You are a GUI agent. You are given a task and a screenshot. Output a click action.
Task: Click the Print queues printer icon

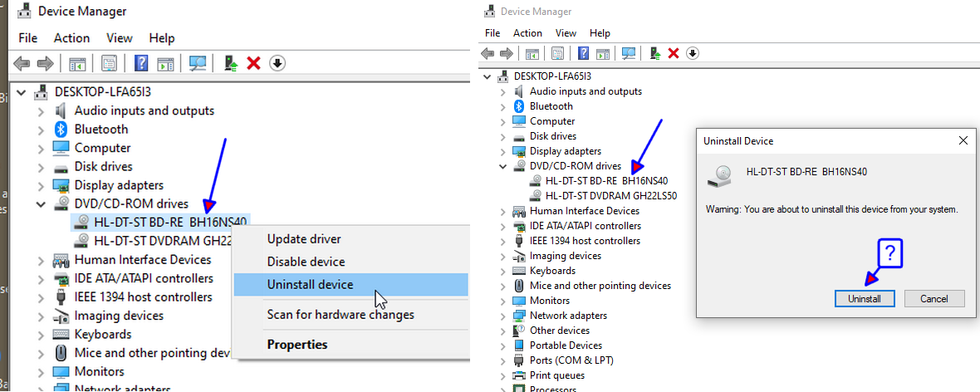click(519, 375)
